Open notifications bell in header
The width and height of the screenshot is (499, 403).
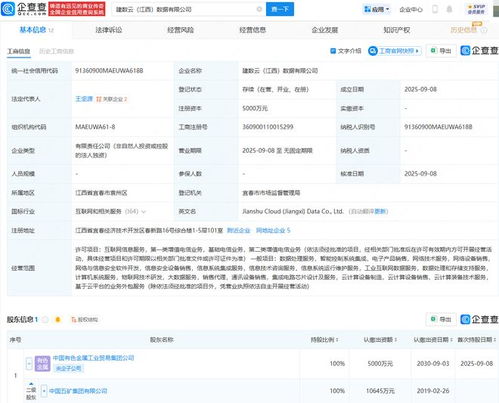point(449,9)
